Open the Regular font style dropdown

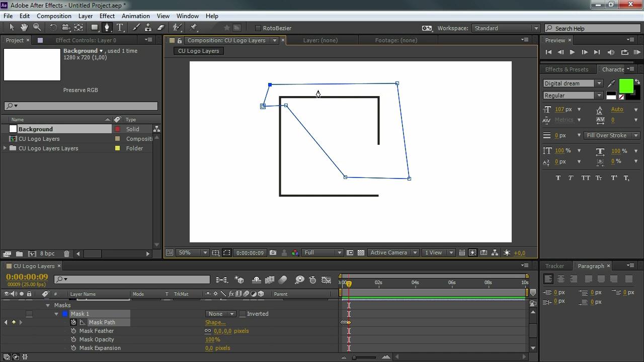[573, 96]
